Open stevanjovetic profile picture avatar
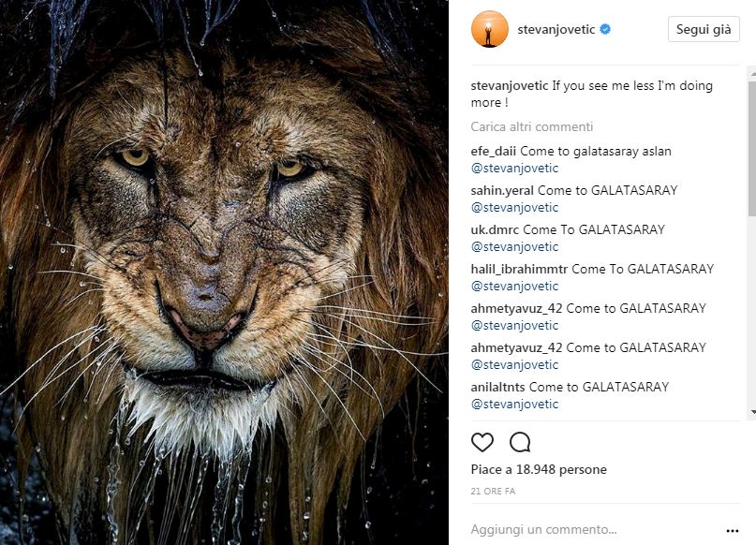 point(489,30)
